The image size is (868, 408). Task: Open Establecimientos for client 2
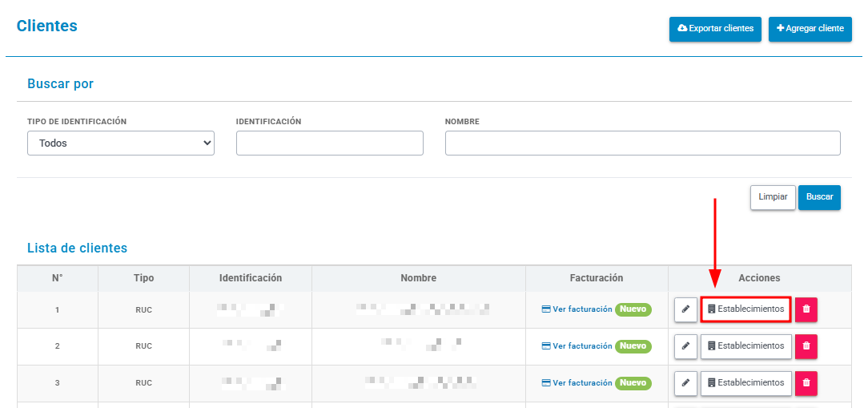click(745, 346)
